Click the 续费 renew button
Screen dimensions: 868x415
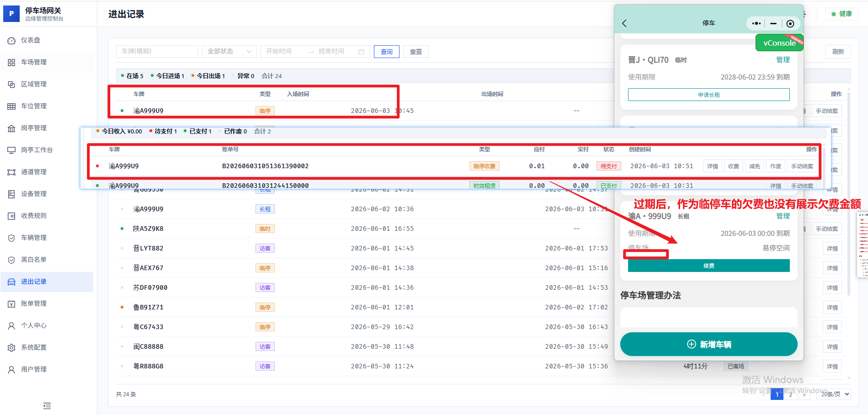709,266
